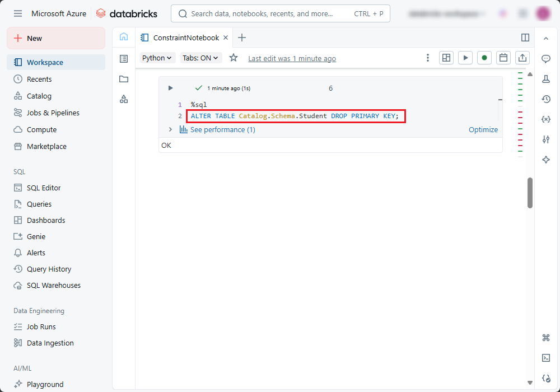Open the Version history icon
This screenshot has height=392, width=560.
546,99
